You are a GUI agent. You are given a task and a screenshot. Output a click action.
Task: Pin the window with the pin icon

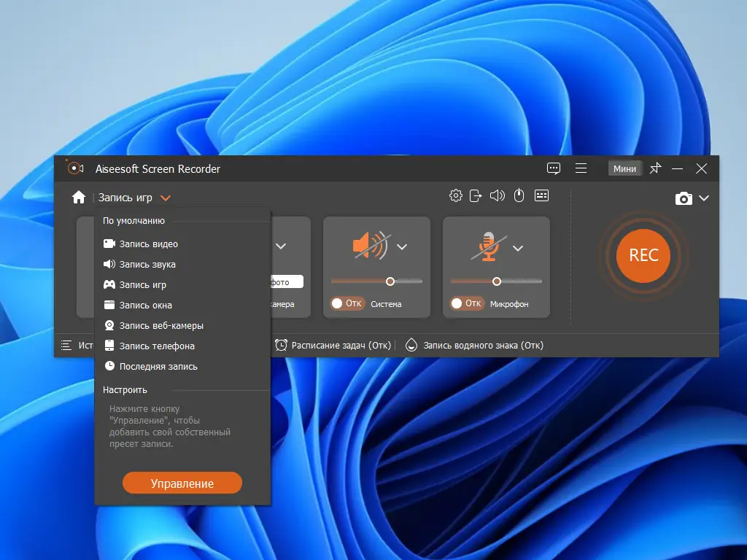click(656, 168)
